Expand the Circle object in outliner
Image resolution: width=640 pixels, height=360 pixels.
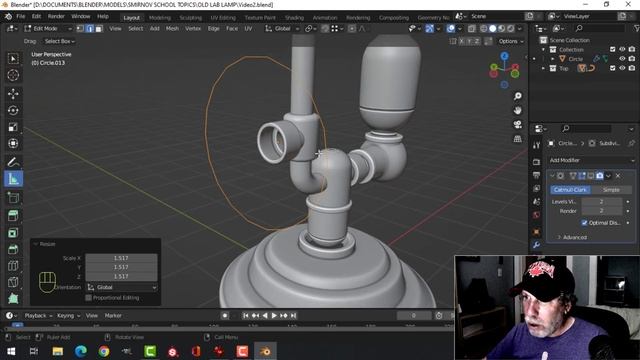pyautogui.click(x=552, y=59)
